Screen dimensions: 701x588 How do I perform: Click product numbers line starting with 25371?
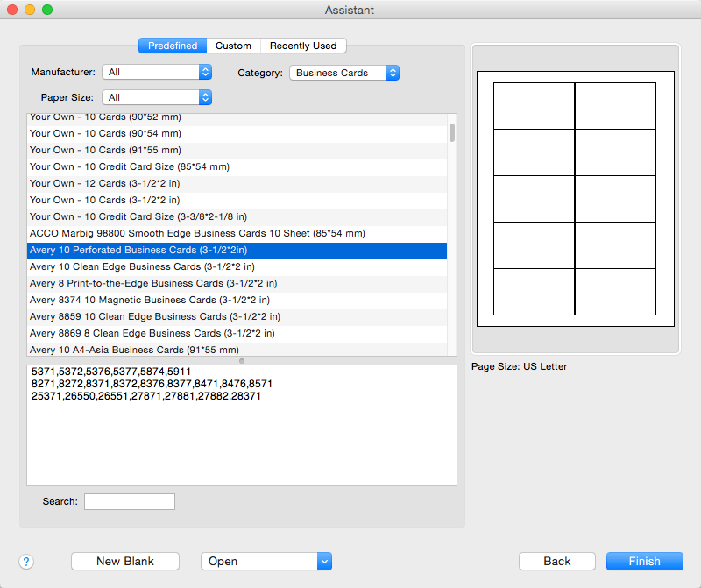tap(146, 396)
